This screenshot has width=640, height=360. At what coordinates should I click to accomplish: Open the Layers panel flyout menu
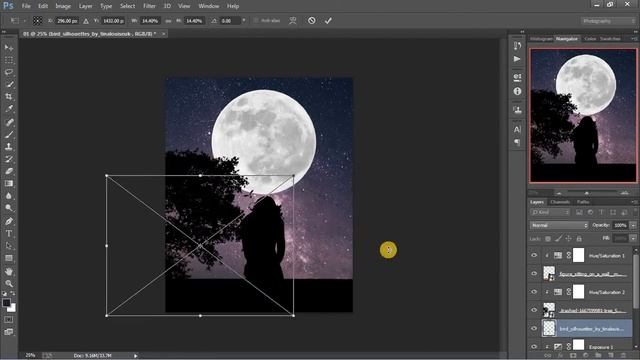pos(633,202)
